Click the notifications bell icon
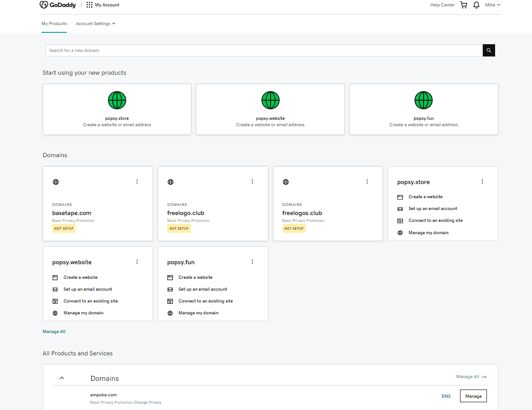This screenshot has width=532, height=410. (x=476, y=5)
